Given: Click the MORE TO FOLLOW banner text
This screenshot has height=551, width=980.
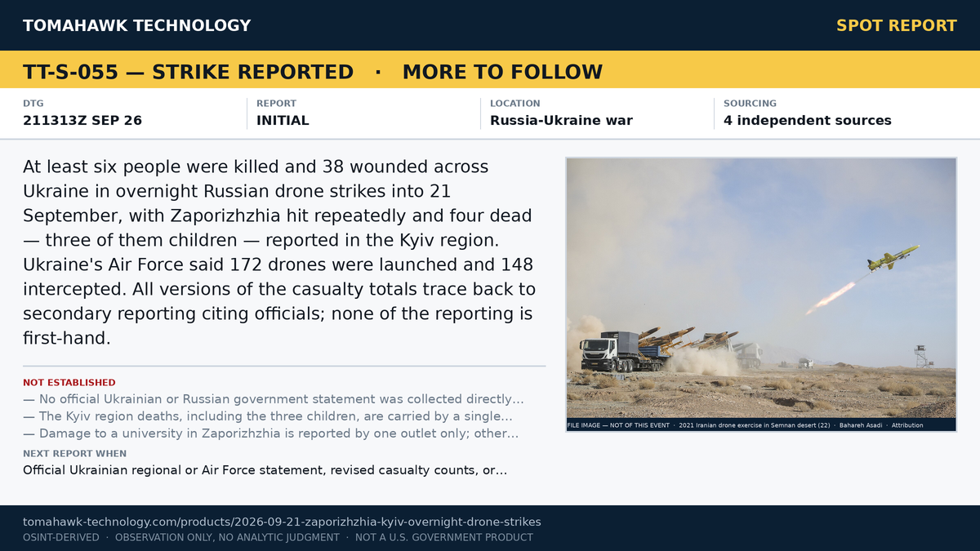Looking at the screenshot, I should [x=502, y=72].
